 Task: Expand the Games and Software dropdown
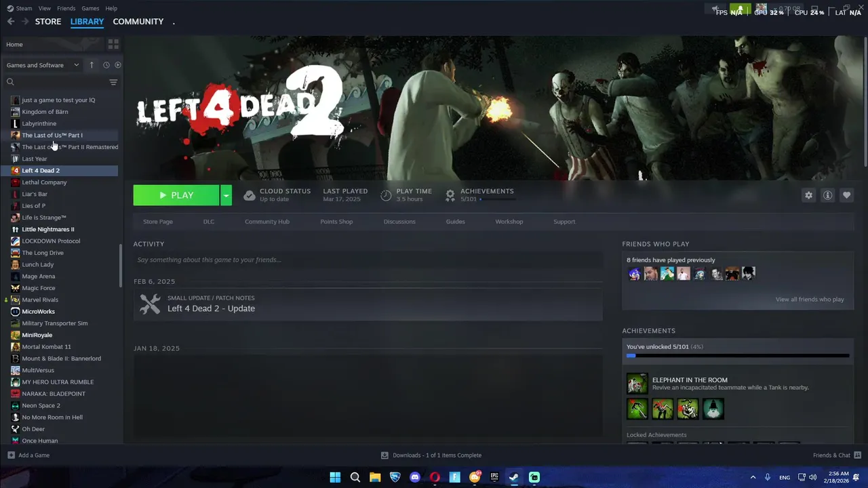42,65
